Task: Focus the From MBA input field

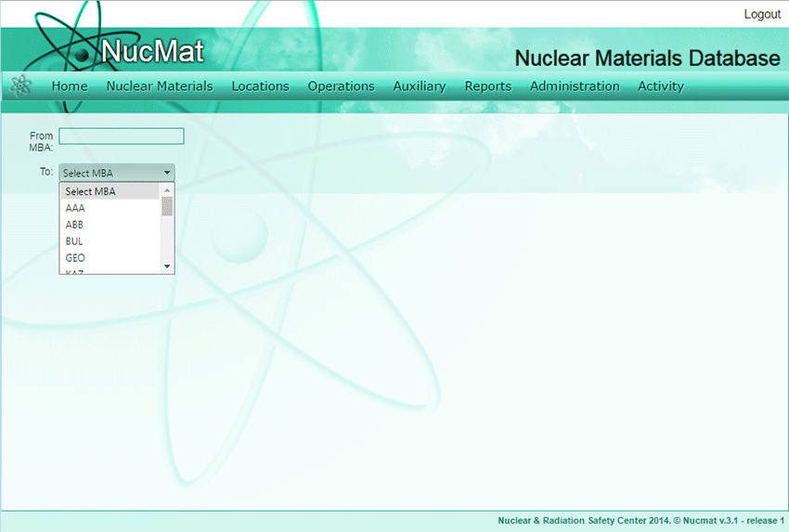Action: [122, 136]
